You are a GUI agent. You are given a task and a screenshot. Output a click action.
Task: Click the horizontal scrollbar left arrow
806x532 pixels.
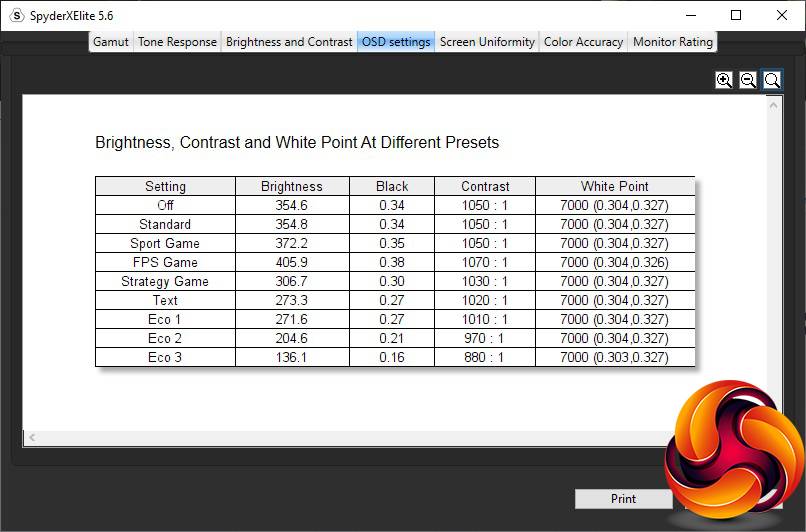(x=32, y=437)
